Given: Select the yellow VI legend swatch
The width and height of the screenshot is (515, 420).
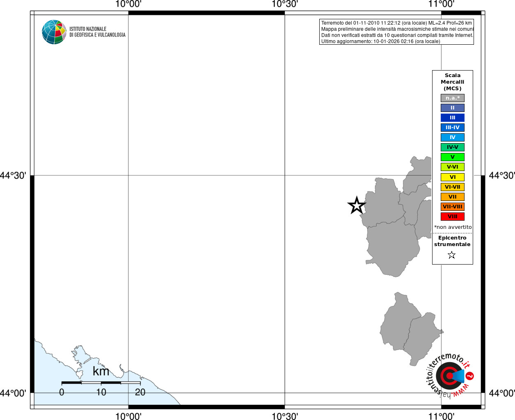Looking at the screenshot, I should point(453,177).
